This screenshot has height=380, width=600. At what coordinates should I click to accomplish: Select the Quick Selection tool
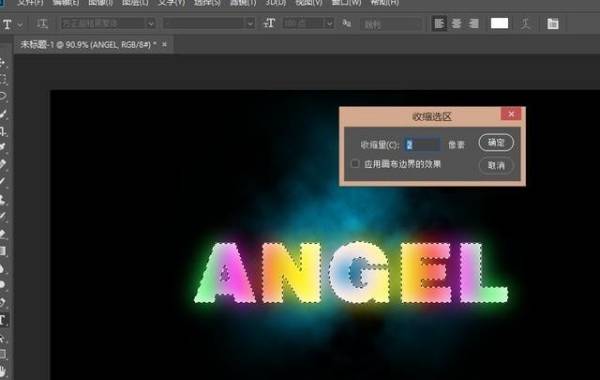(3, 113)
